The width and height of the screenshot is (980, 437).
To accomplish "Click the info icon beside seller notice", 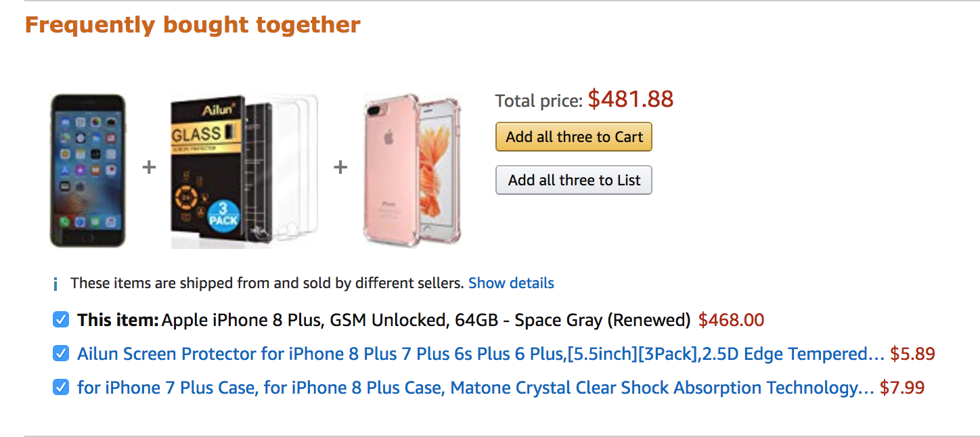I will (55, 283).
